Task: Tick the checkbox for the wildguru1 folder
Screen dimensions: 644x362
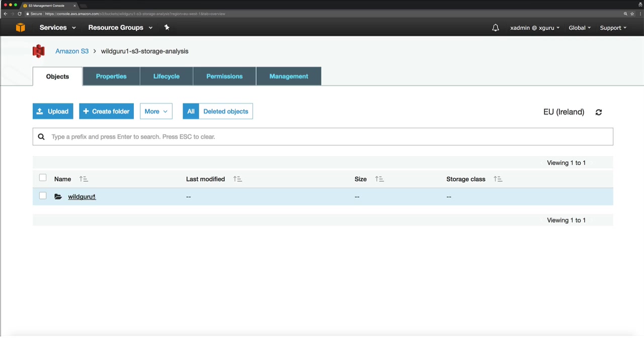Action: pyautogui.click(x=43, y=196)
